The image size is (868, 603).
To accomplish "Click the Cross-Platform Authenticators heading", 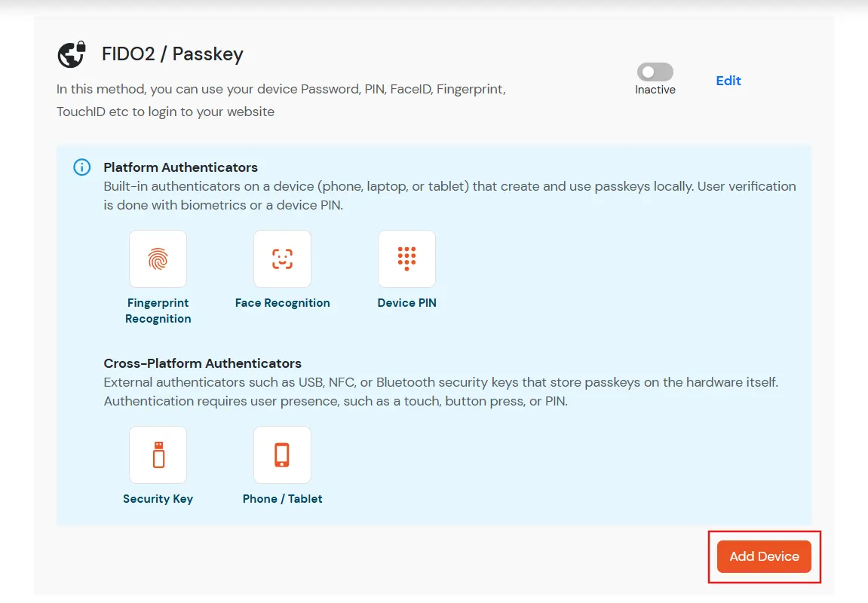I will 203,363.
